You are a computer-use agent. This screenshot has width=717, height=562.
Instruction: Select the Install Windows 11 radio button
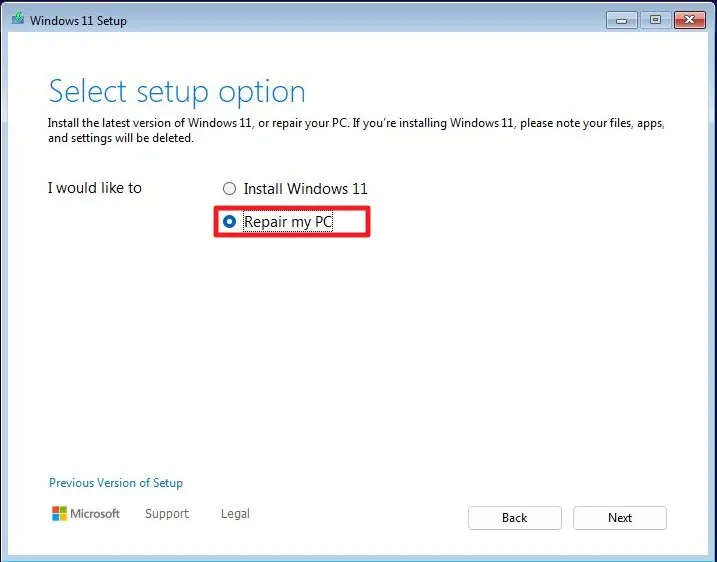229,189
